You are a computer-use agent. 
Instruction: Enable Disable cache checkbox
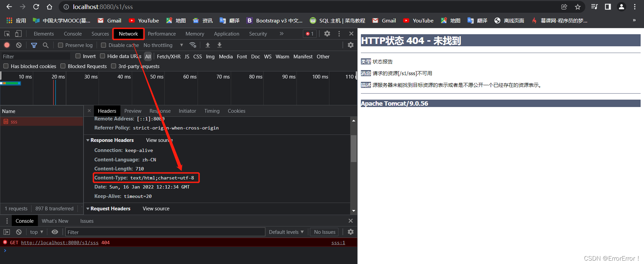pyautogui.click(x=103, y=45)
